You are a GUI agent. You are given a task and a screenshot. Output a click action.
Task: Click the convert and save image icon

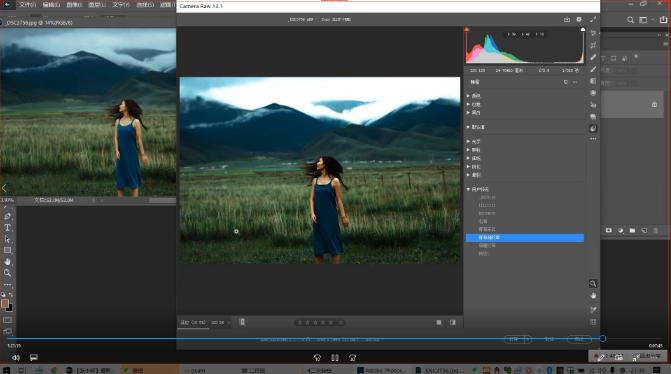(567, 19)
